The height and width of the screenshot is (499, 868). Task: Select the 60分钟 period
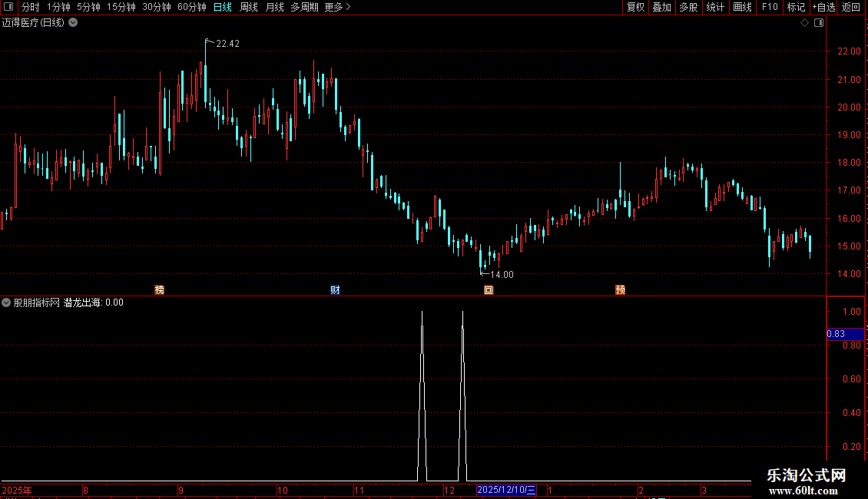coord(192,7)
